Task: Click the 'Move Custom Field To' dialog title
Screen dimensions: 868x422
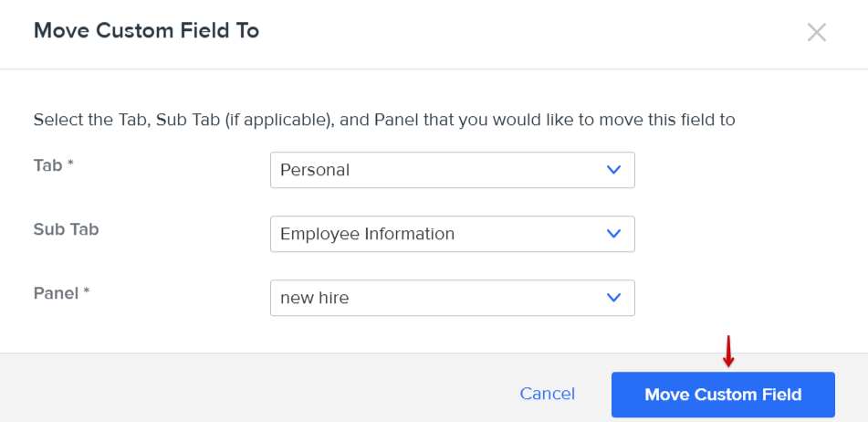Action: pos(146,31)
